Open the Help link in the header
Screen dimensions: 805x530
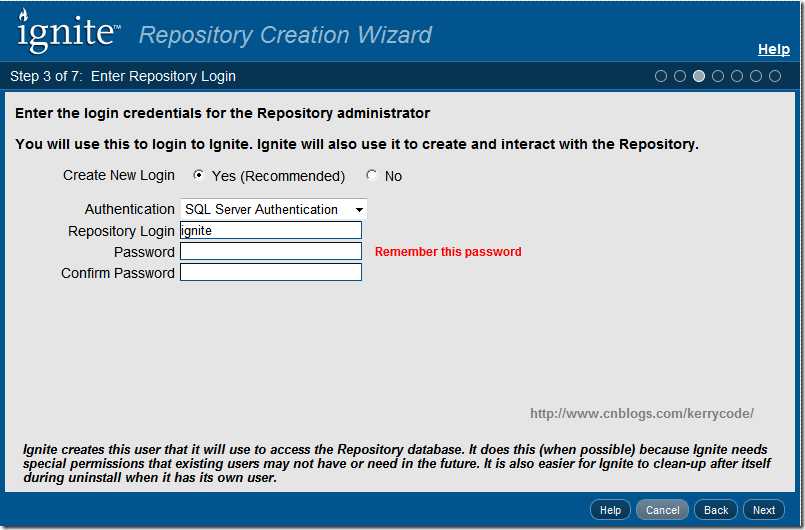coord(774,49)
